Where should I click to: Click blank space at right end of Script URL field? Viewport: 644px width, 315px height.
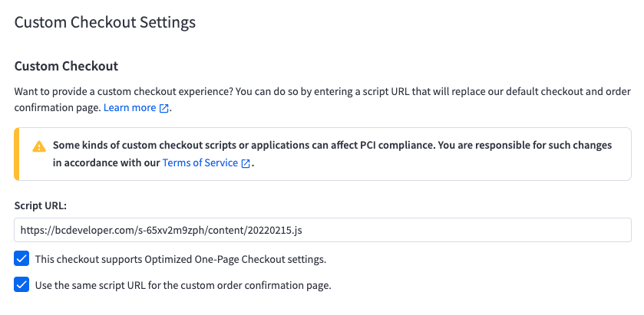point(537,229)
